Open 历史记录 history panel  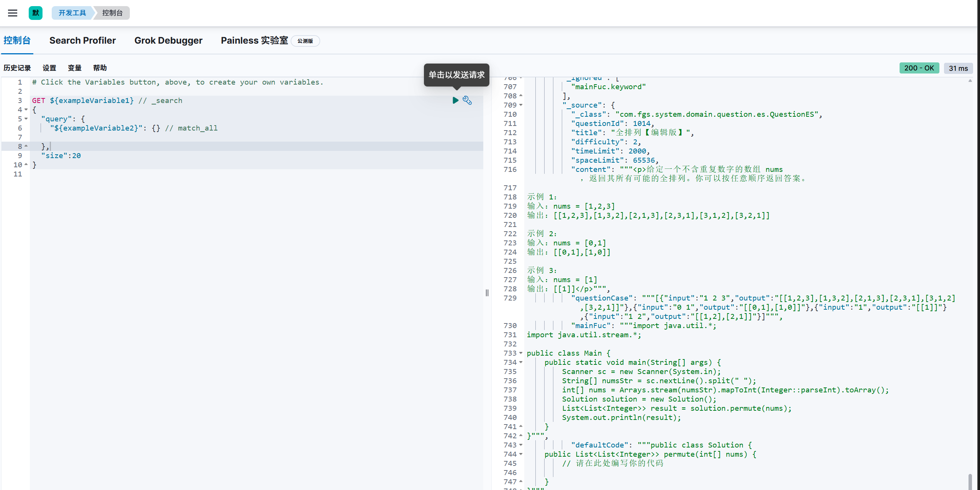pyautogui.click(x=17, y=68)
